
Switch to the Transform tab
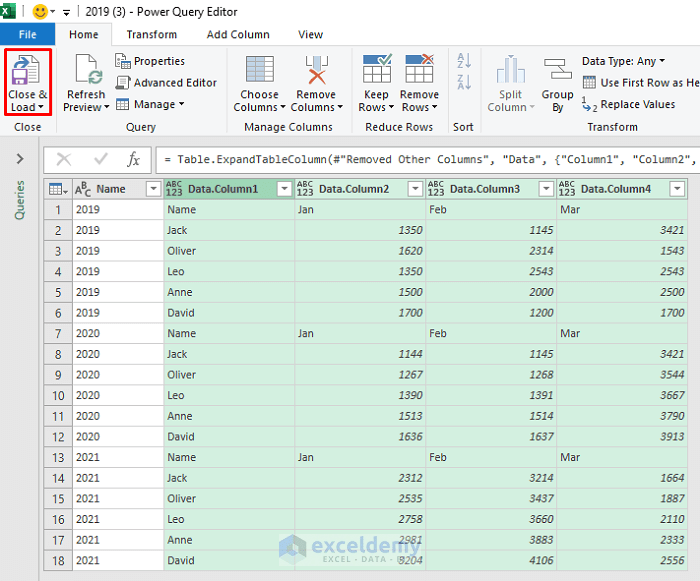(151, 34)
